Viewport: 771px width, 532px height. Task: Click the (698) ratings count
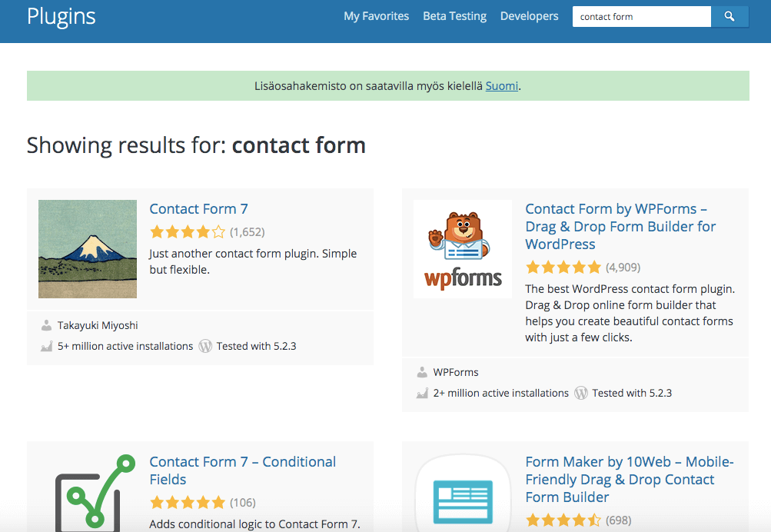coord(619,520)
